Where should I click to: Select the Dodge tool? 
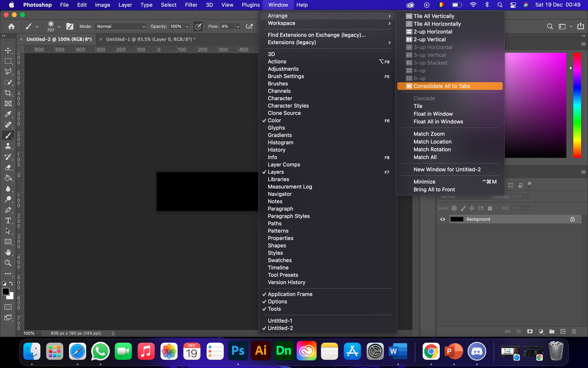coord(8,199)
